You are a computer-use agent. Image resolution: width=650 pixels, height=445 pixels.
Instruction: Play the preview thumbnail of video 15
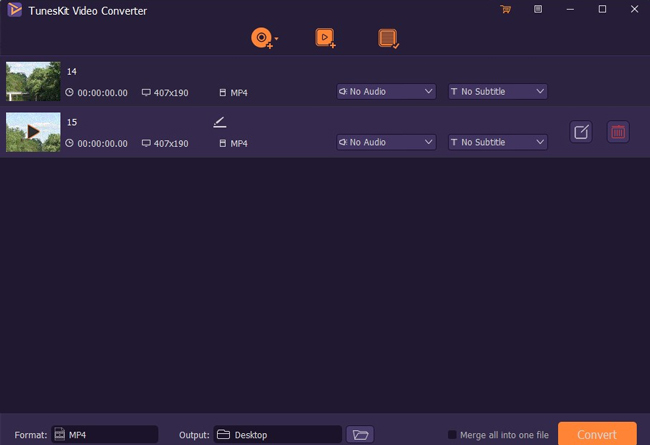(x=33, y=132)
